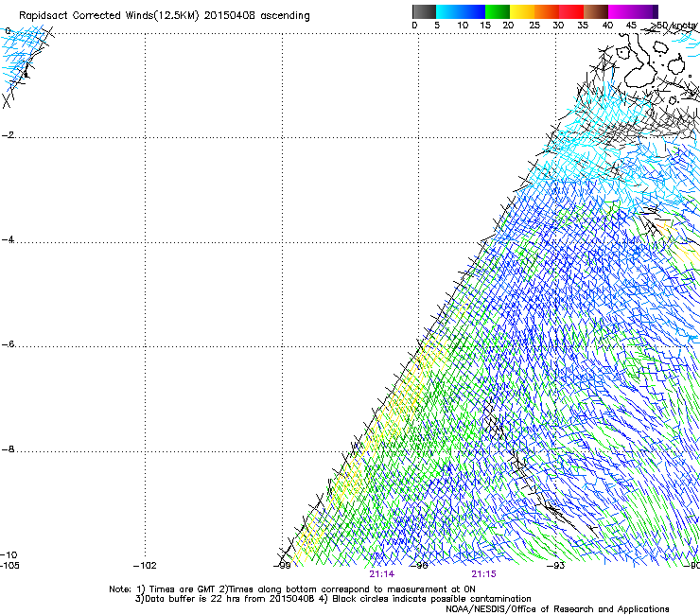This screenshot has height=615, width=700.
Task: Click the purple 21:14 time label
Action: coord(382,574)
